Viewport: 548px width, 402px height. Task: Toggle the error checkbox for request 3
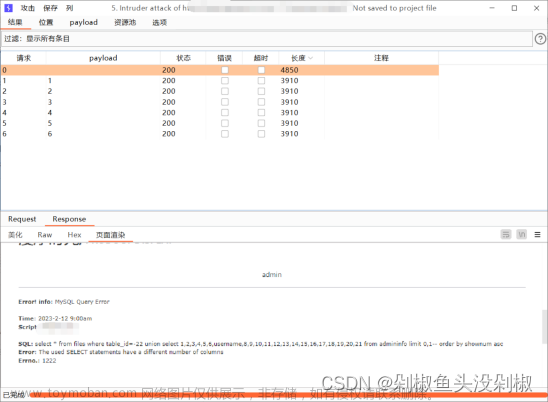click(x=225, y=102)
